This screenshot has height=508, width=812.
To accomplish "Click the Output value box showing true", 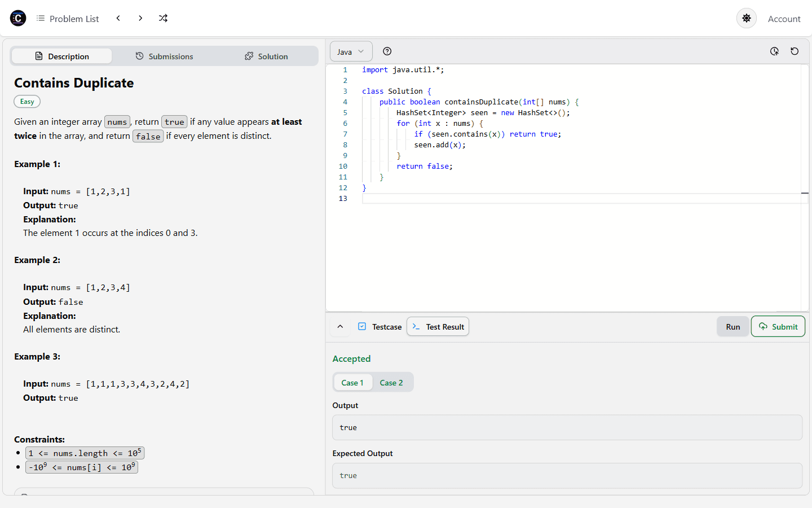I will coord(567,427).
